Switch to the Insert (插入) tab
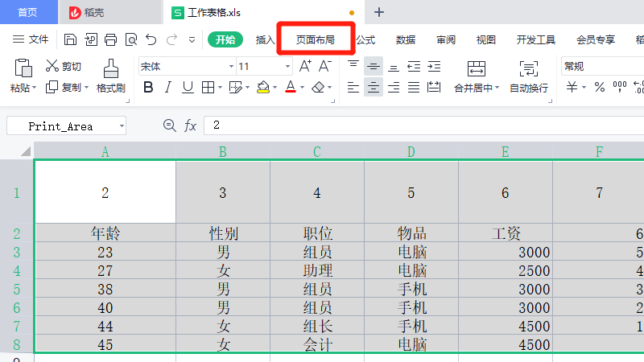The width and height of the screenshot is (644, 362). [x=266, y=39]
